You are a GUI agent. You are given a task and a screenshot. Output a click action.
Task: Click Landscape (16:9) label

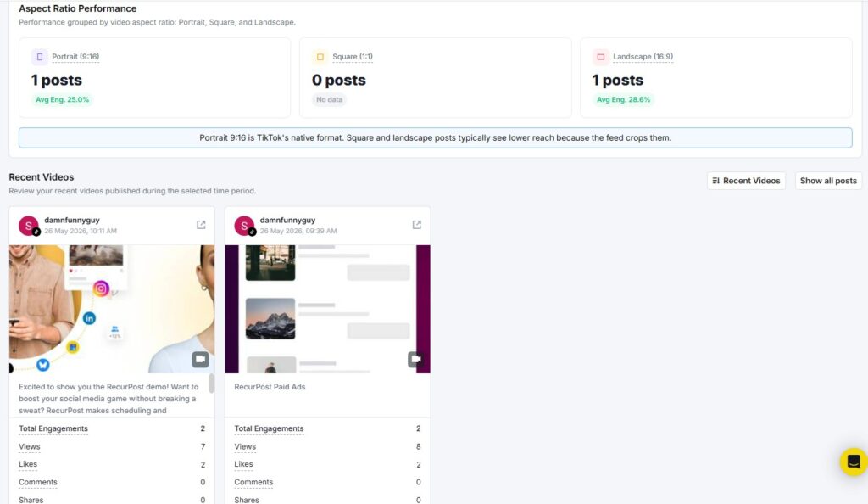pos(643,57)
